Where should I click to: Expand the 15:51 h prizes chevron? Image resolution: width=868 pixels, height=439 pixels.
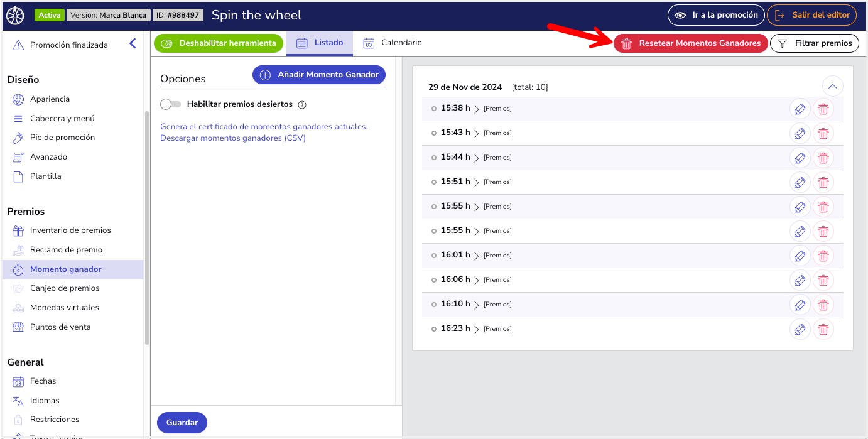[x=477, y=182]
